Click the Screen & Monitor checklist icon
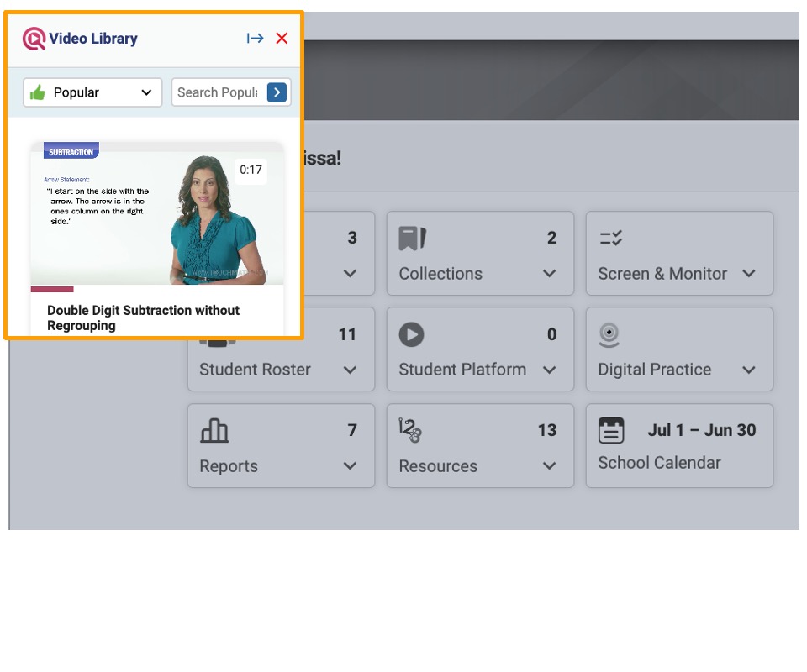This screenshot has height=672, width=807. tap(611, 238)
